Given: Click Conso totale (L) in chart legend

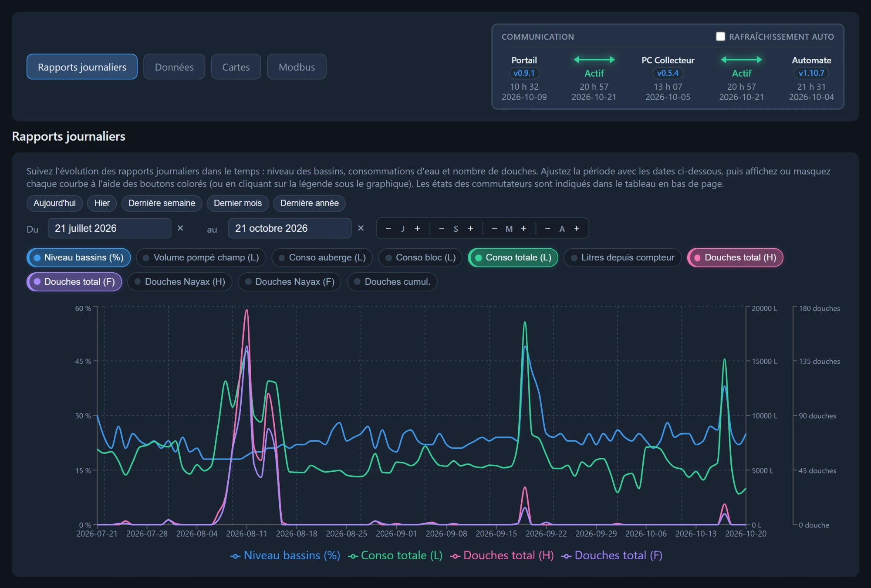Looking at the screenshot, I should tap(395, 555).
